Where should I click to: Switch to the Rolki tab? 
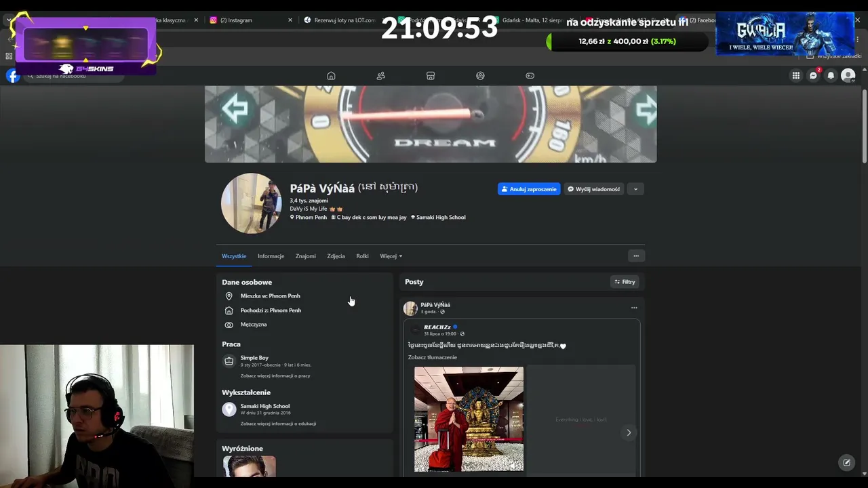[x=362, y=256]
